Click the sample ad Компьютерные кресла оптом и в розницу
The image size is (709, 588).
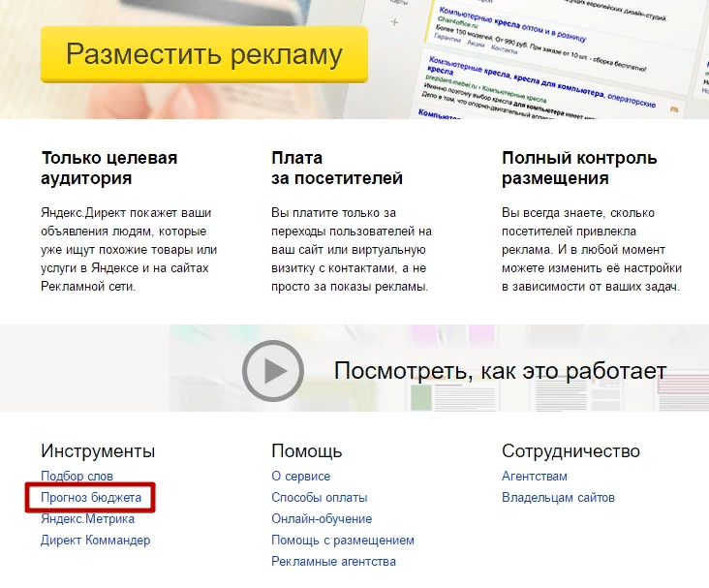coord(512,23)
